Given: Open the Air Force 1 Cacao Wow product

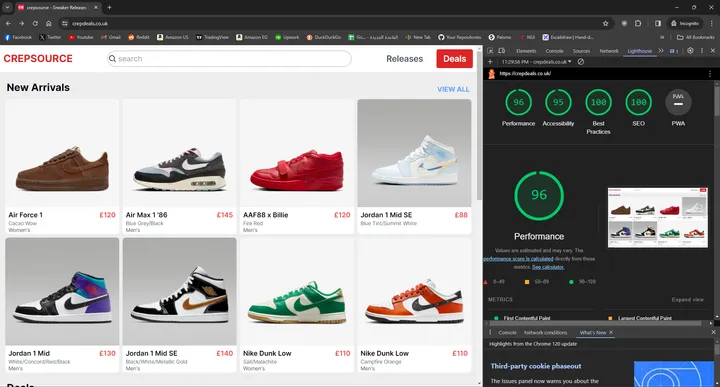Looking at the screenshot, I should (62, 166).
